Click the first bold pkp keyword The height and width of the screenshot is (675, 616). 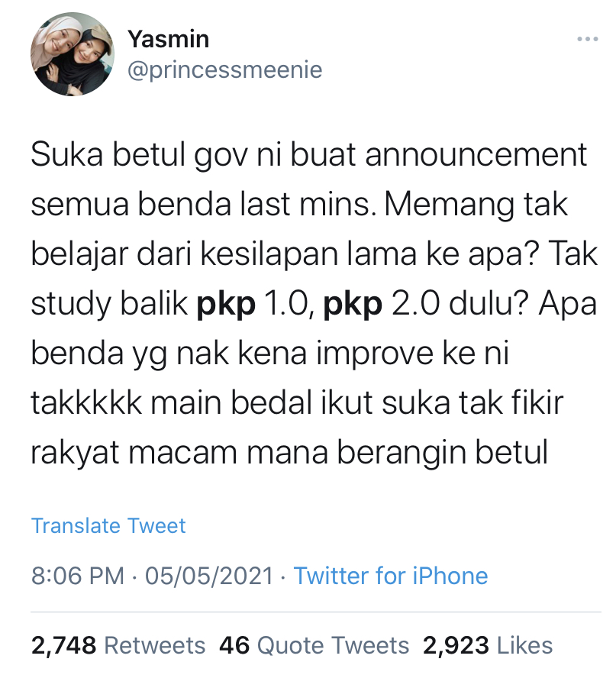click(226, 305)
